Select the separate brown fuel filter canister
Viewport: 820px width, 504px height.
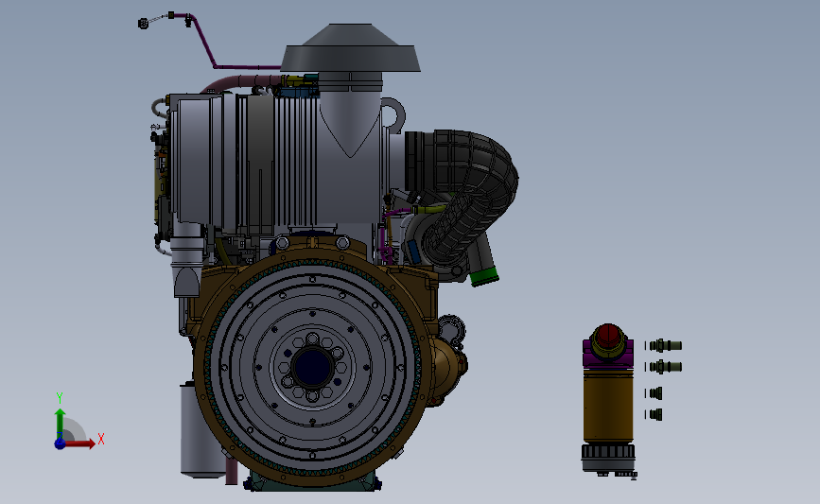pos(608,407)
